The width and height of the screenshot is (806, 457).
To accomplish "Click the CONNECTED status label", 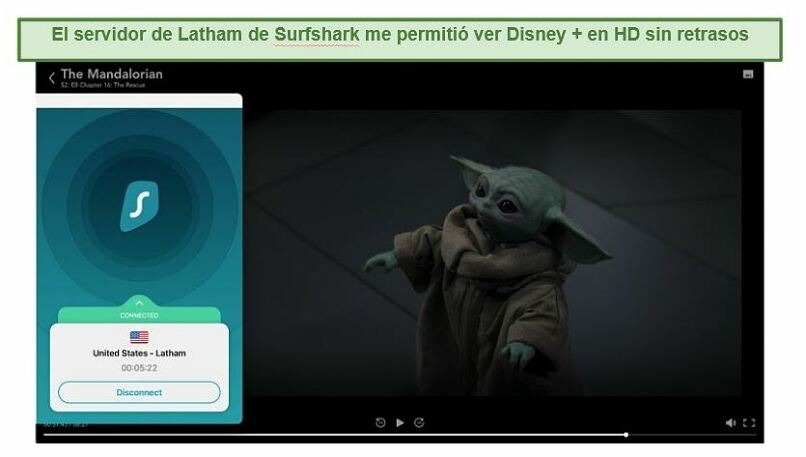I will click(x=139, y=315).
